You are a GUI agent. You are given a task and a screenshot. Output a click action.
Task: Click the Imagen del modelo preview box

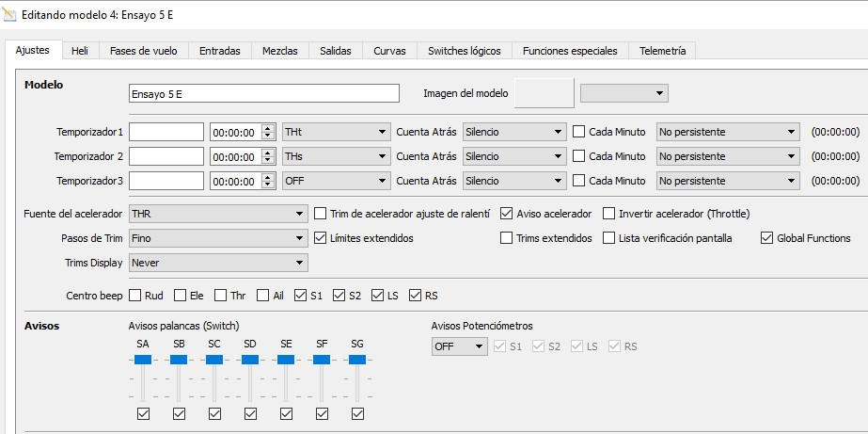tap(544, 93)
